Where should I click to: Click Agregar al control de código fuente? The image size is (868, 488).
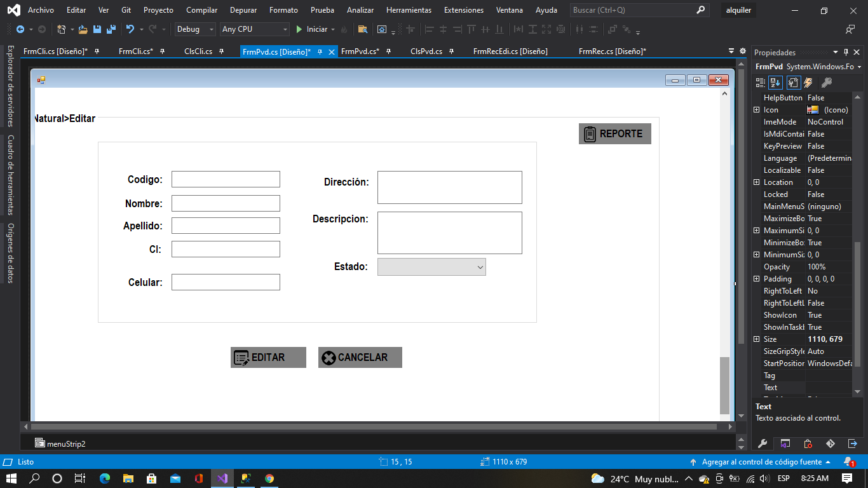pyautogui.click(x=761, y=462)
